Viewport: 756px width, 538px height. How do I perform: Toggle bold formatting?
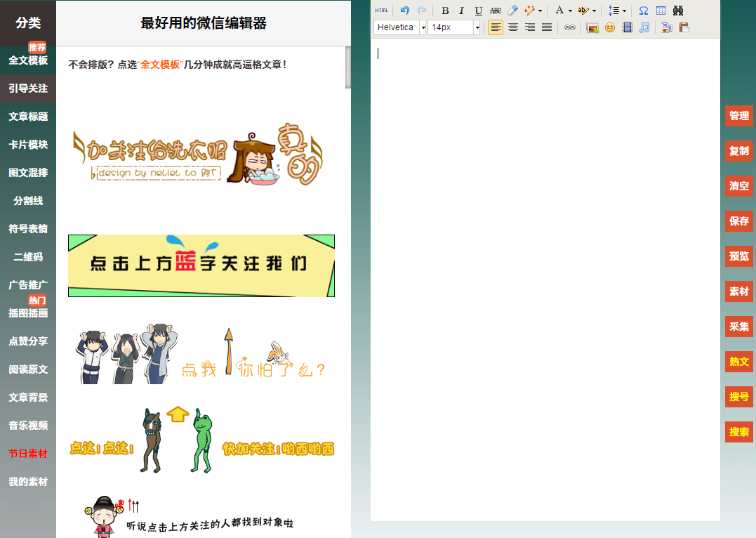click(446, 10)
